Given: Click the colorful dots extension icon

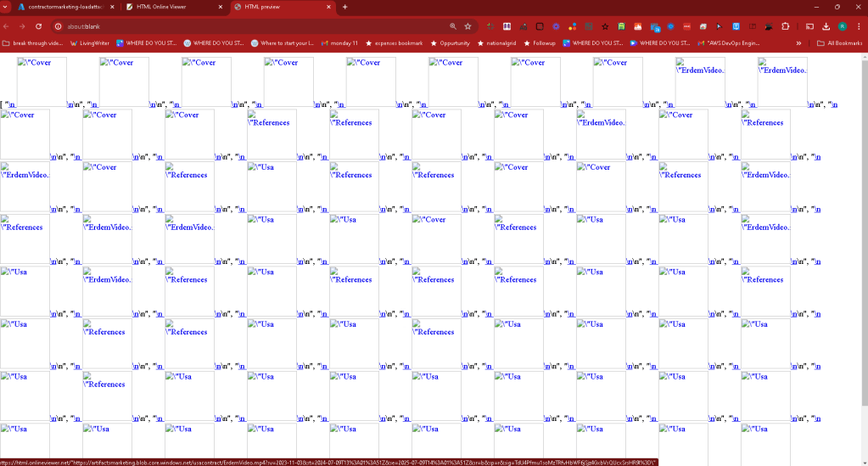Looking at the screenshot, I should coord(573,26).
